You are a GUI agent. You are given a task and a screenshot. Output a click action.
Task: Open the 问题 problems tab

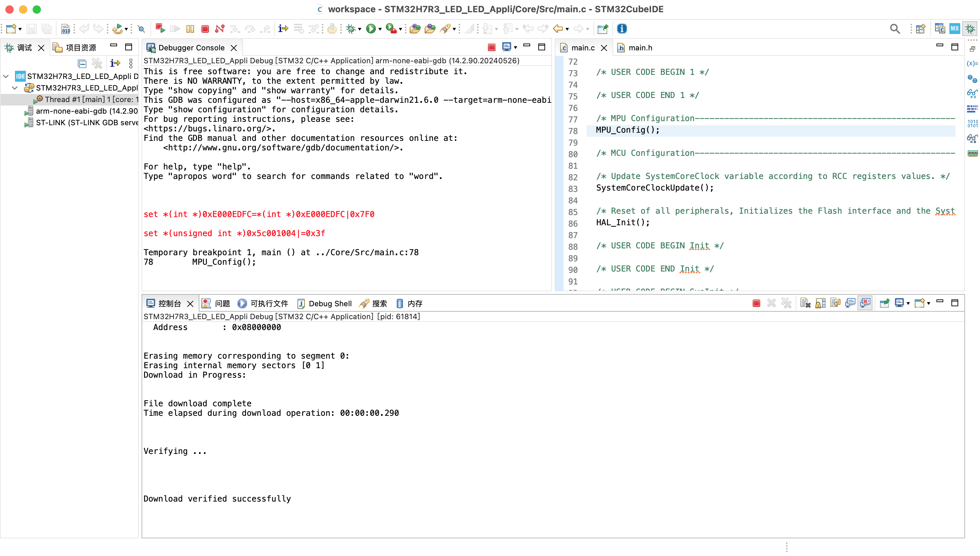click(x=216, y=304)
